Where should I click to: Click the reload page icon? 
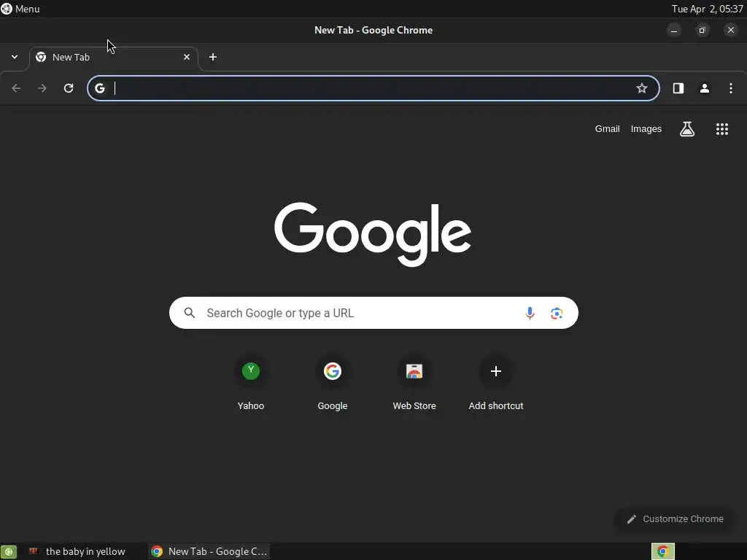click(x=69, y=88)
